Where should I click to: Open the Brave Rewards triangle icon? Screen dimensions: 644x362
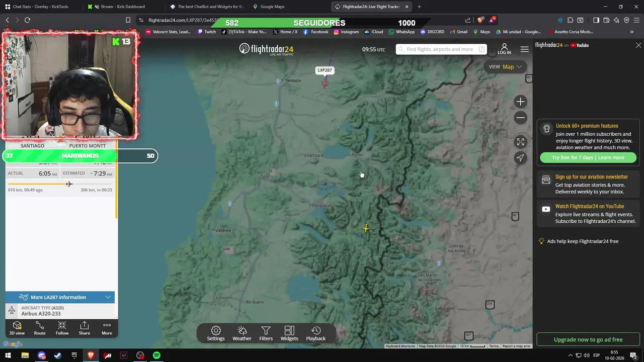pos(492,20)
